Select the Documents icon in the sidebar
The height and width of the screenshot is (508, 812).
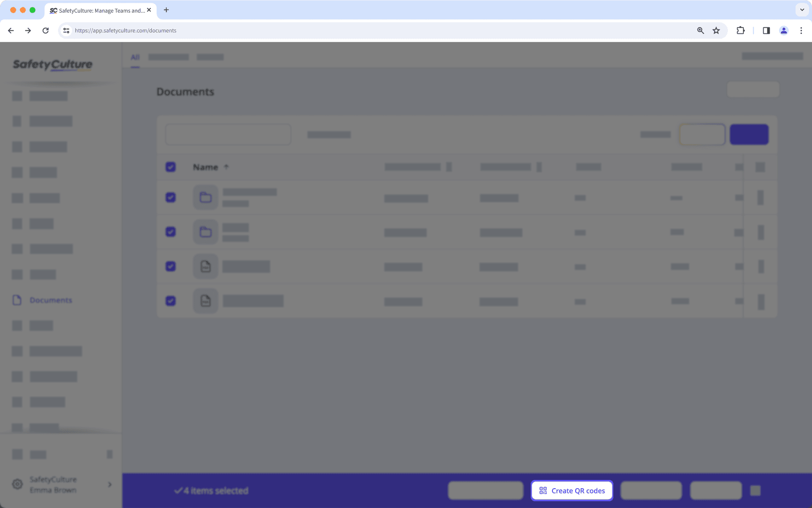click(x=17, y=300)
